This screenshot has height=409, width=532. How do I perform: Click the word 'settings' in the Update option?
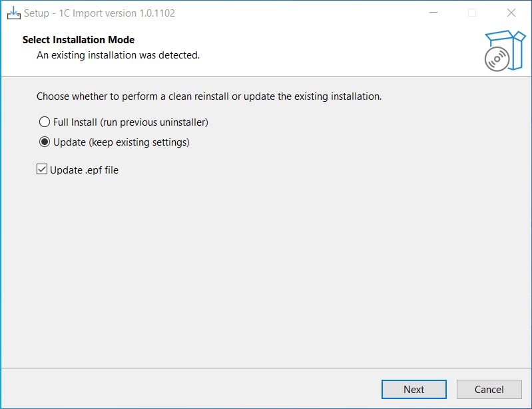[x=171, y=142]
